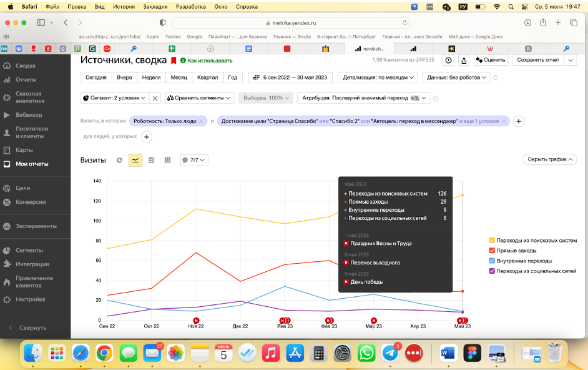Open the Сегмент: 2 условия dropdown
Screen dimensions: 588x370
(114, 98)
